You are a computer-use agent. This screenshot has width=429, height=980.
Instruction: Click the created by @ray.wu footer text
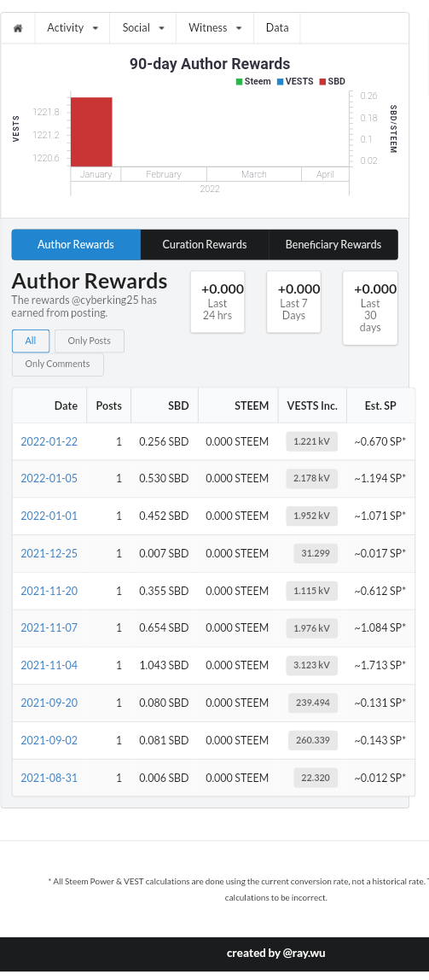[x=276, y=954]
